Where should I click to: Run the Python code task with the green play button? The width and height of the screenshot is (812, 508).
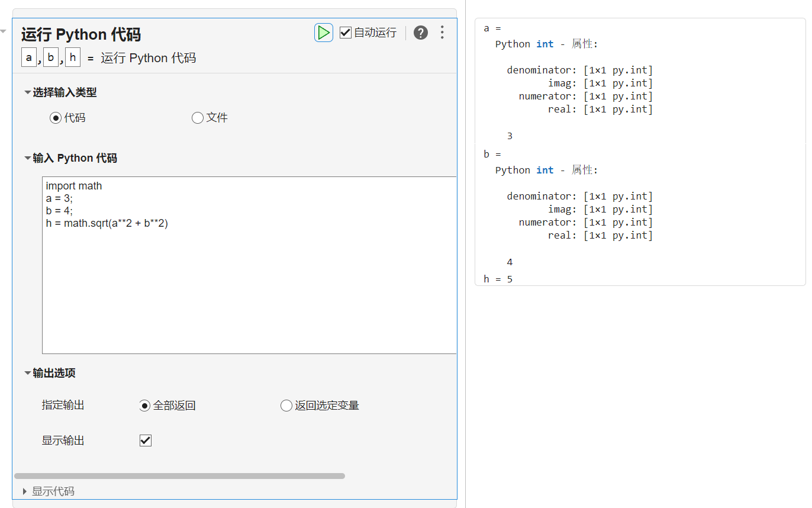(x=323, y=33)
